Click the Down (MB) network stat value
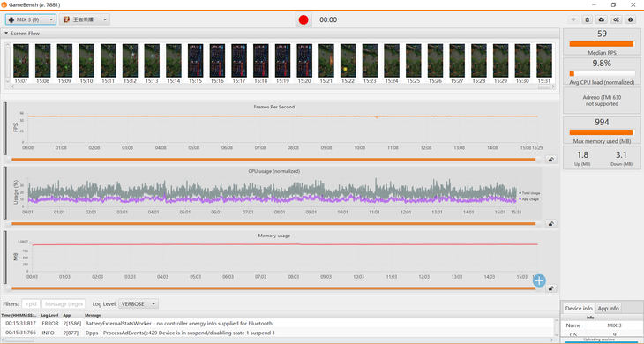Screen dimensions: 644x344 (x=621, y=154)
